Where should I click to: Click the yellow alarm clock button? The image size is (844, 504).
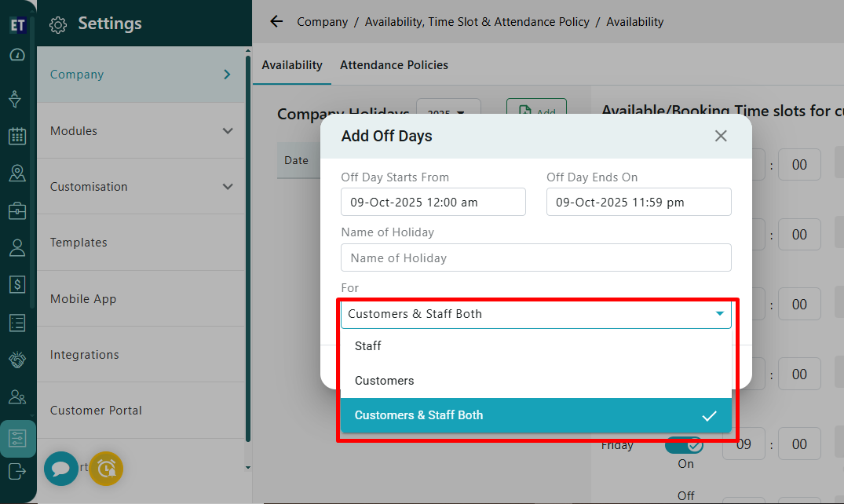coord(106,469)
